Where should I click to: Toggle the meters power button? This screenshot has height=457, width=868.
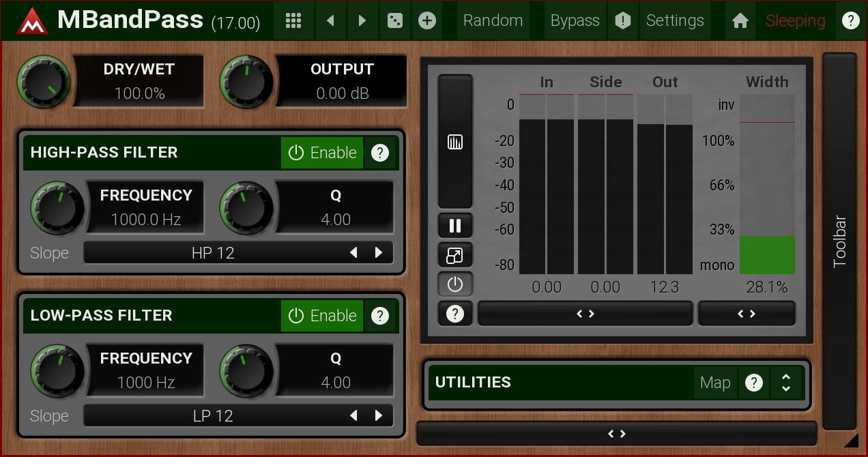coord(455,284)
